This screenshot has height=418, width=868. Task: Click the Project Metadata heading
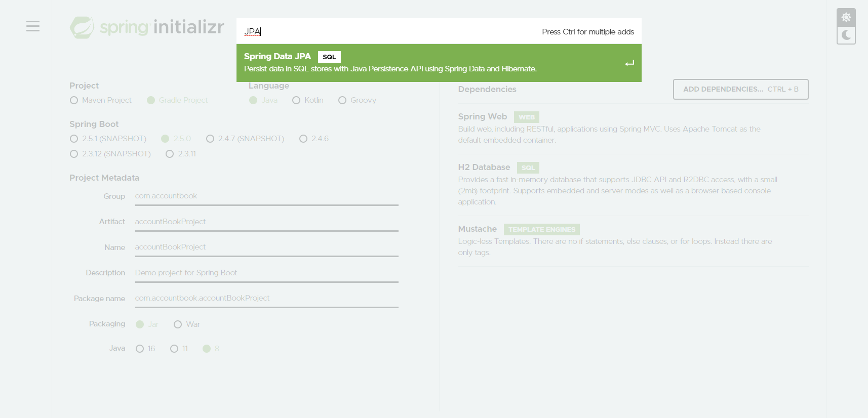(x=104, y=178)
